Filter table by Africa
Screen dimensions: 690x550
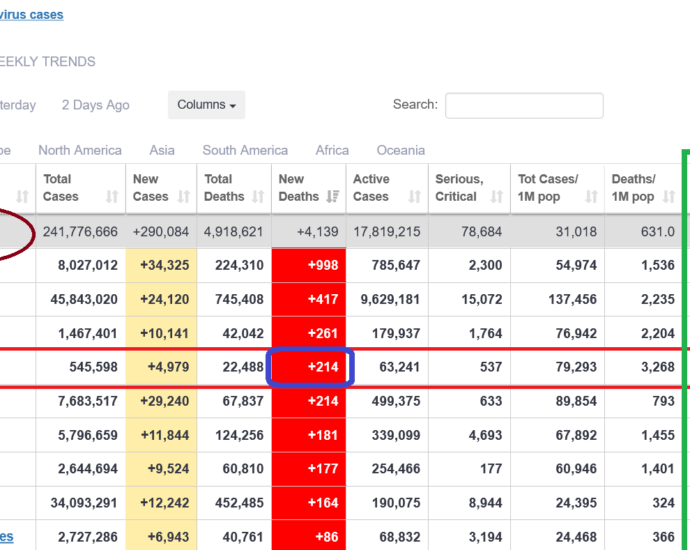coord(332,150)
